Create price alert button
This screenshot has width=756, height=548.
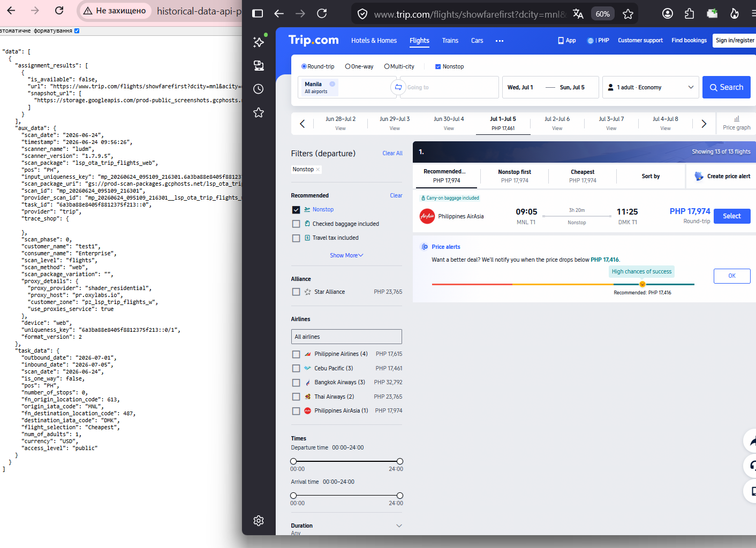pyautogui.click(x=723, y=176)
